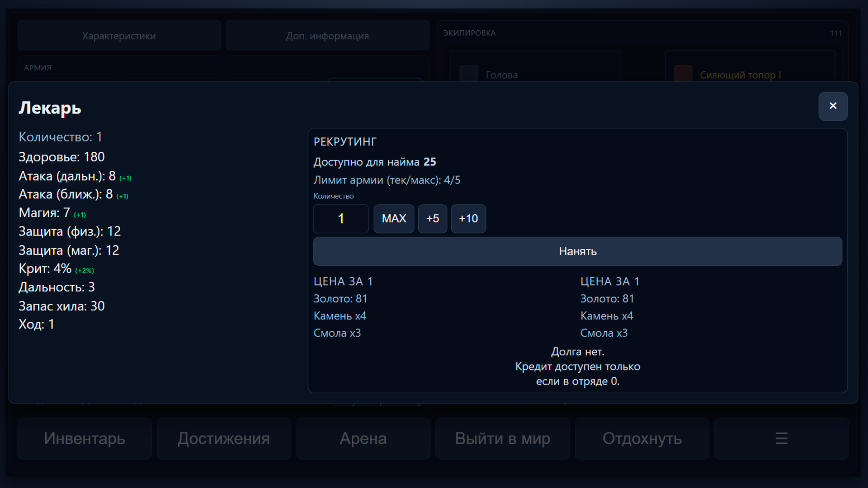868x488 pixels.
Task: Click the Голова equipment slot icon
Action: (x=469, y=74)
